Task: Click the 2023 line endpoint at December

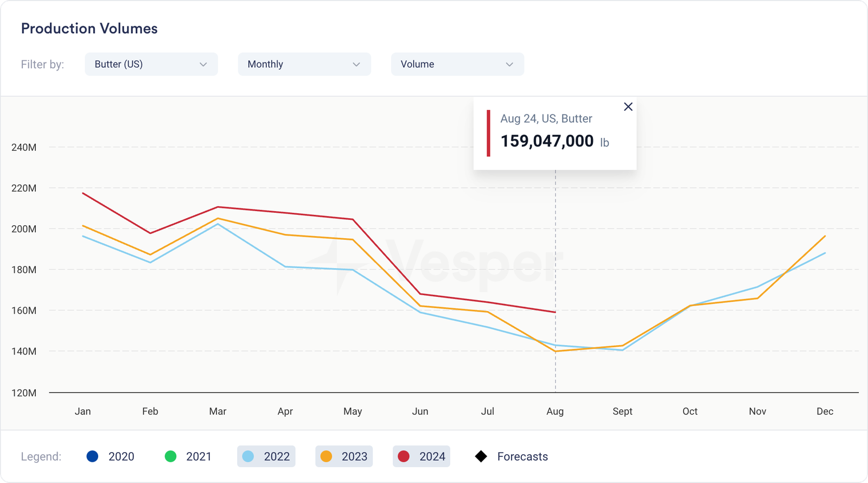Action: pyautogui.click(x=825, y=236)
